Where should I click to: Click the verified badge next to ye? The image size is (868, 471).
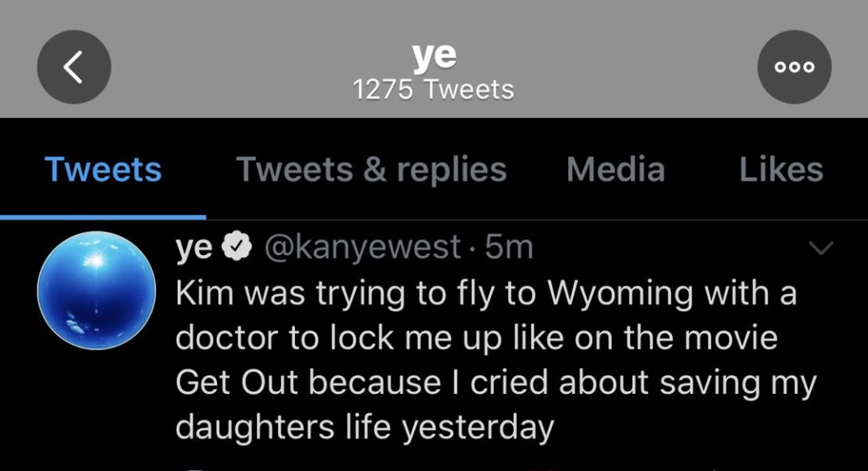click(x=238, y=247)
